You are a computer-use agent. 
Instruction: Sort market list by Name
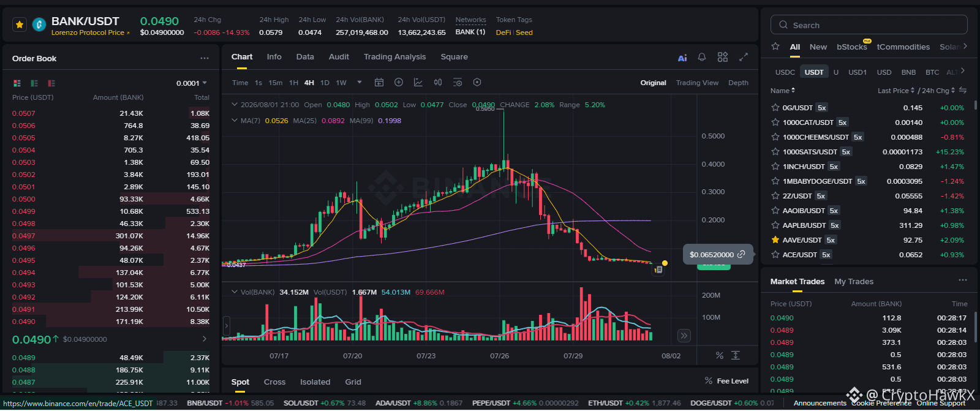pos(783,91)
